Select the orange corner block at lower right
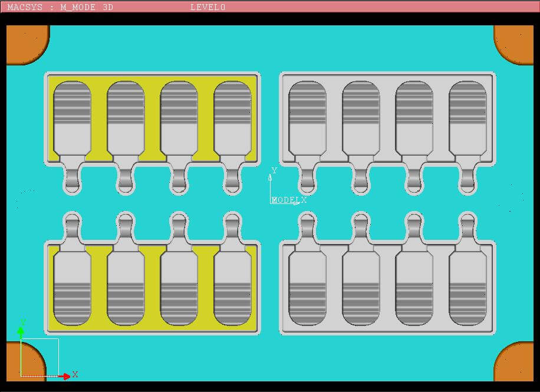The width and height of the screenshot is (540, 392). pyautogui.click(x=515, y=363)
